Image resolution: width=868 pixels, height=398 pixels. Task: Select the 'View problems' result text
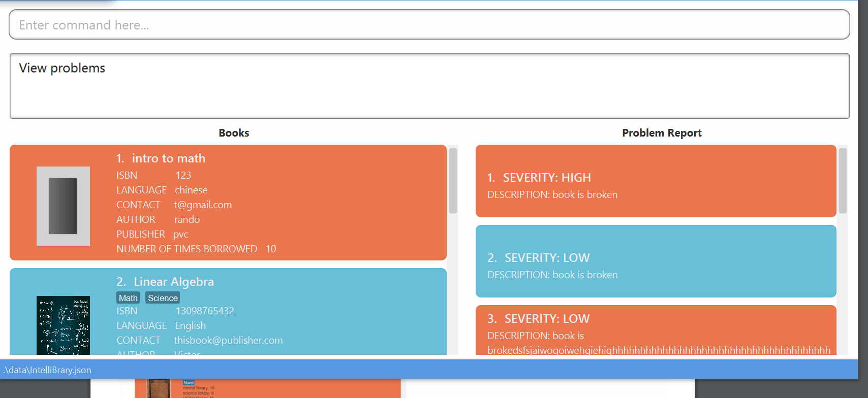click(62, 68)
